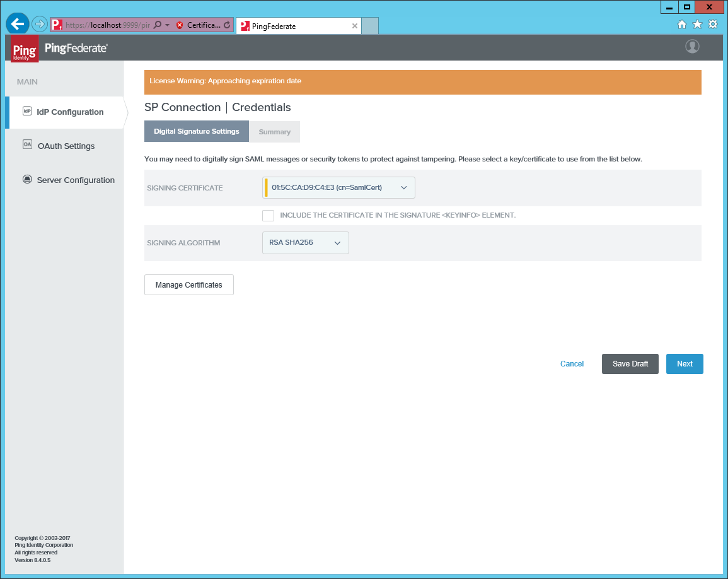The image size is (728, 579).
Task: Click the Server Configuration bell icon
Action: click(27, 179)
